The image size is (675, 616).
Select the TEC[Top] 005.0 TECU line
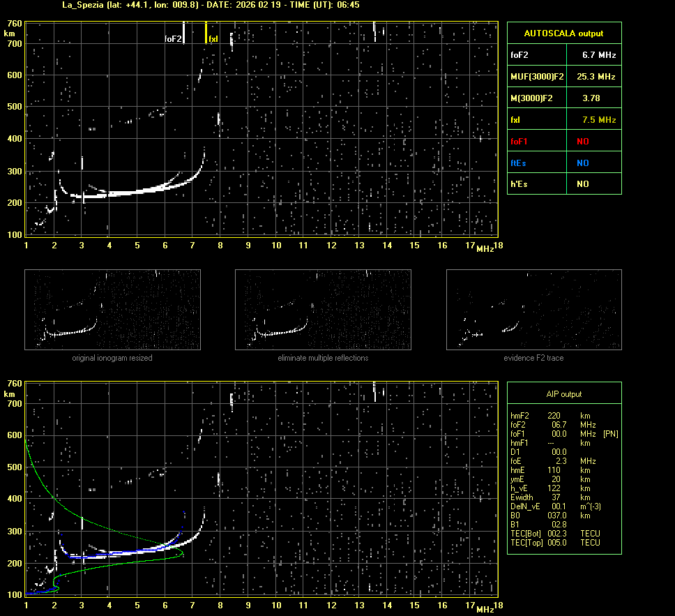click(x=555, y=543)
